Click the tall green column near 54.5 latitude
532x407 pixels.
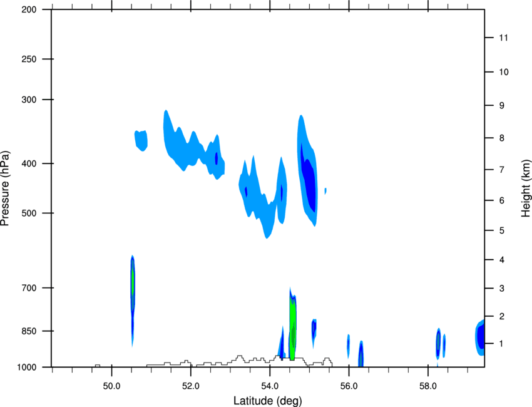(x=293, y=327)
